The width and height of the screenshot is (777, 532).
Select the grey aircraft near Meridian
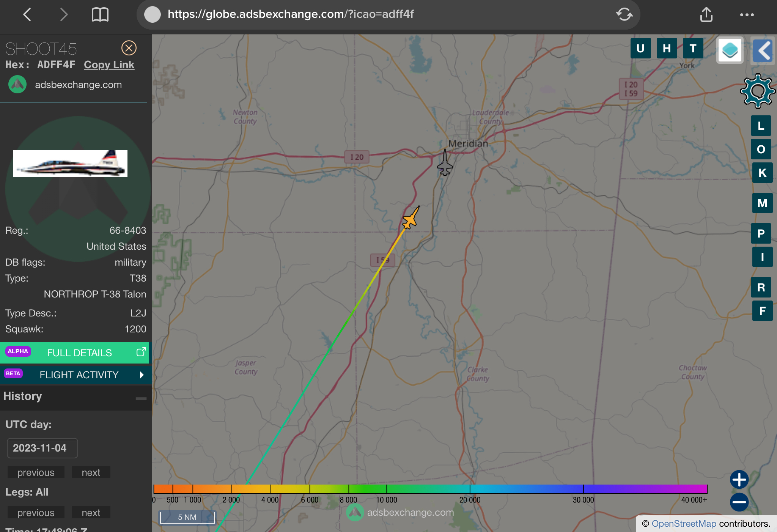[445, 163]
